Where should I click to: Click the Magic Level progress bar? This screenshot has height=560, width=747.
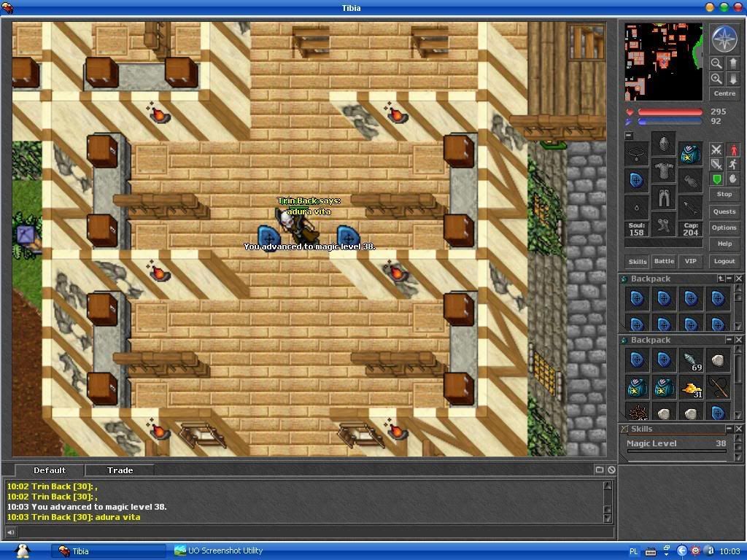(676, 451)
